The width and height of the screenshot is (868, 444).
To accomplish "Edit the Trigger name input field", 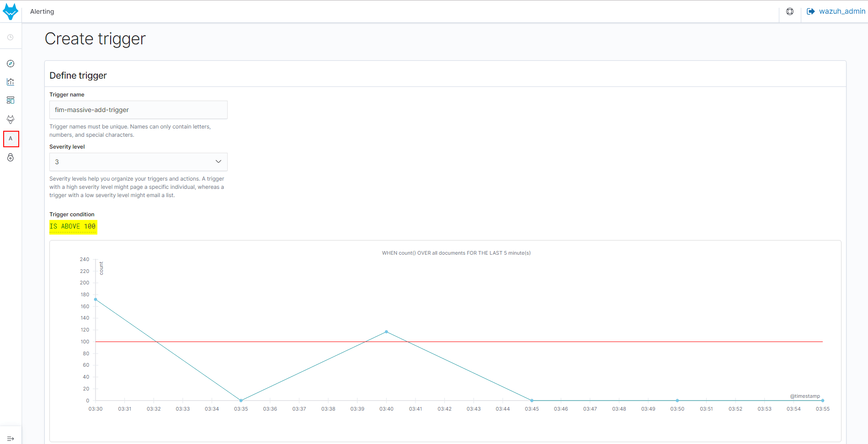I will point(138,110).
